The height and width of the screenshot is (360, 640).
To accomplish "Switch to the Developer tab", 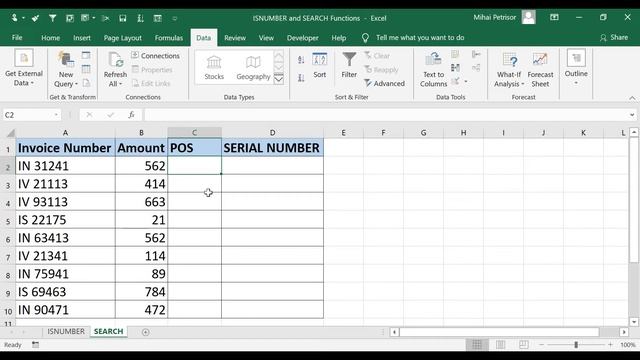I will (302, 38).
